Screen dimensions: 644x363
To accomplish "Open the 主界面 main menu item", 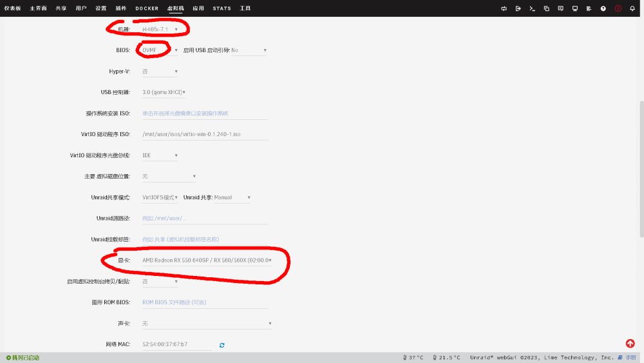I will [38, 8].
